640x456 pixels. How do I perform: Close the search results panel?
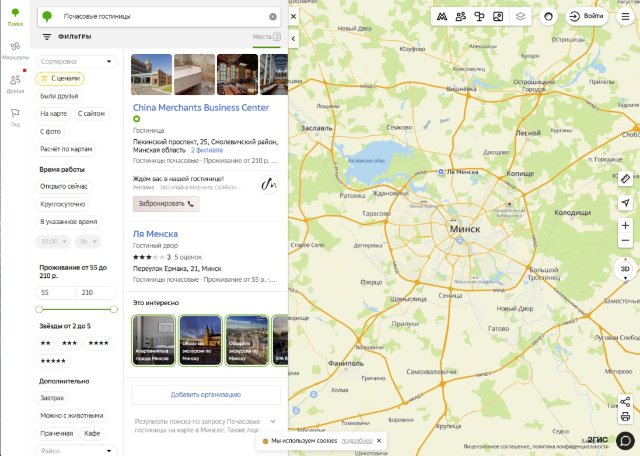point(293,17)
